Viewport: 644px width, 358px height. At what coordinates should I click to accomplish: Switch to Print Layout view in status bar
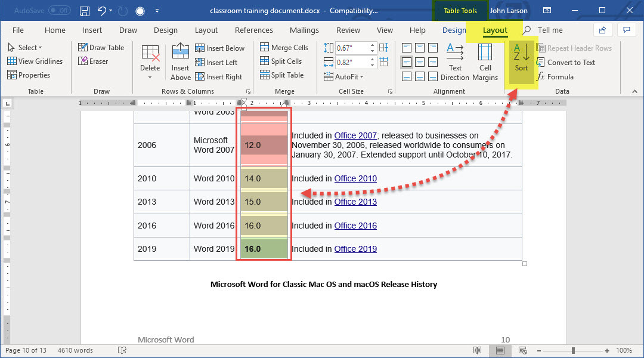click(500, 350)
